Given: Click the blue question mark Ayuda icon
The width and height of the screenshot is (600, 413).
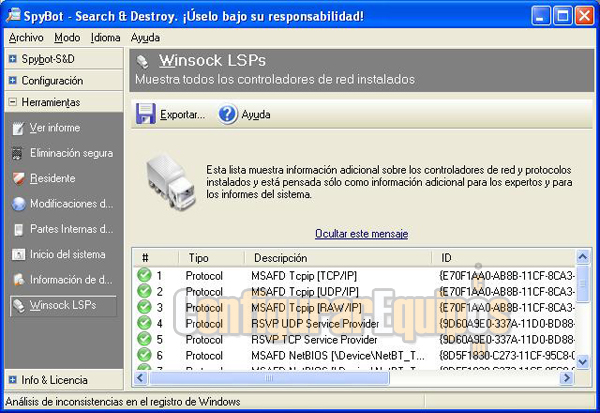Looking at the screenshot, I should [x=227, y=114].
